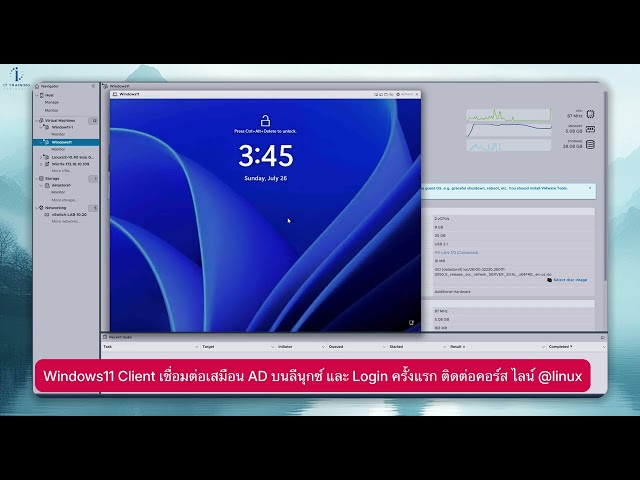Image resolution: width=640 pixels, height=480 pixels.
Task: Click the disc icon beside Select disc image
Action: tap(549, 280)
